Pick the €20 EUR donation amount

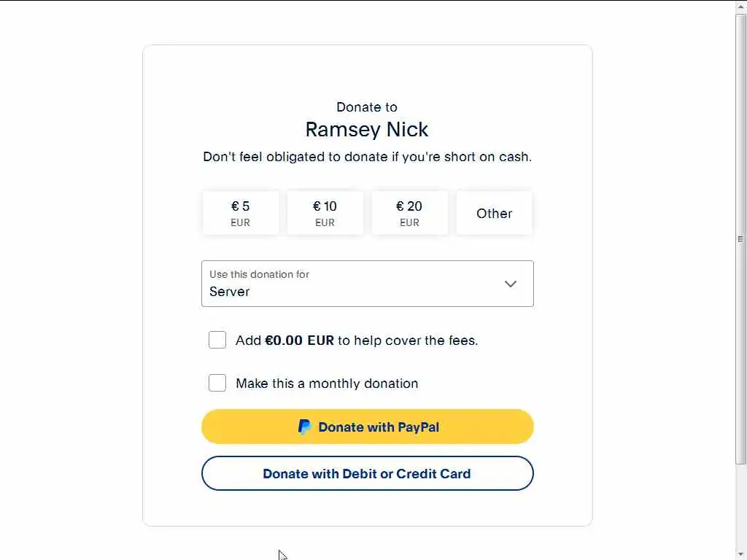[409, 213]
